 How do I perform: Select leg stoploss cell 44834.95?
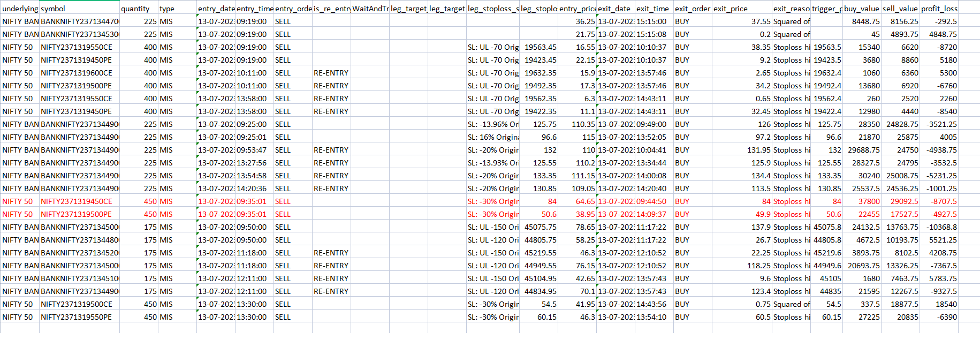(x=538, y=291)
